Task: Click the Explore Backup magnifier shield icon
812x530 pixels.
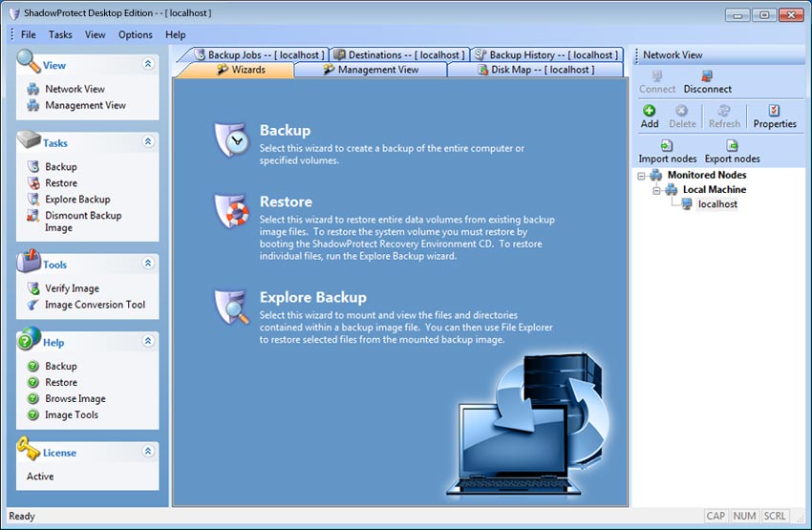Action: coord(231,307)
